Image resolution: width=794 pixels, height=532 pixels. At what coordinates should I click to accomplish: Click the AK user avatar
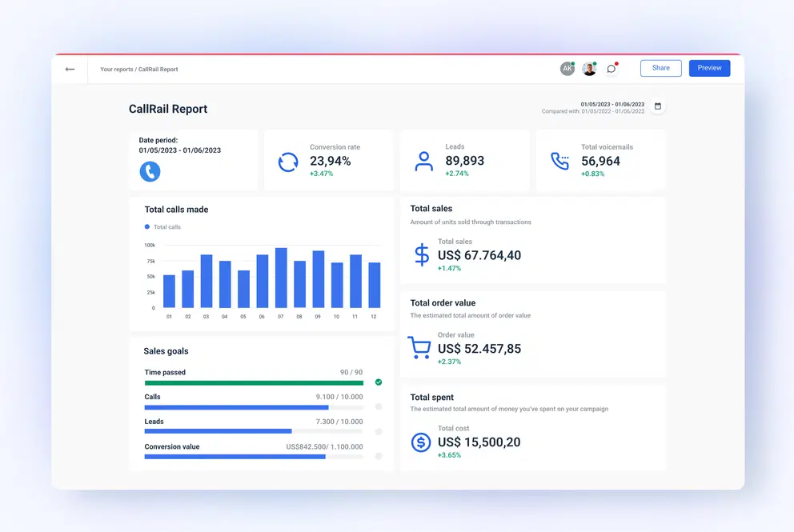point(567,69)
